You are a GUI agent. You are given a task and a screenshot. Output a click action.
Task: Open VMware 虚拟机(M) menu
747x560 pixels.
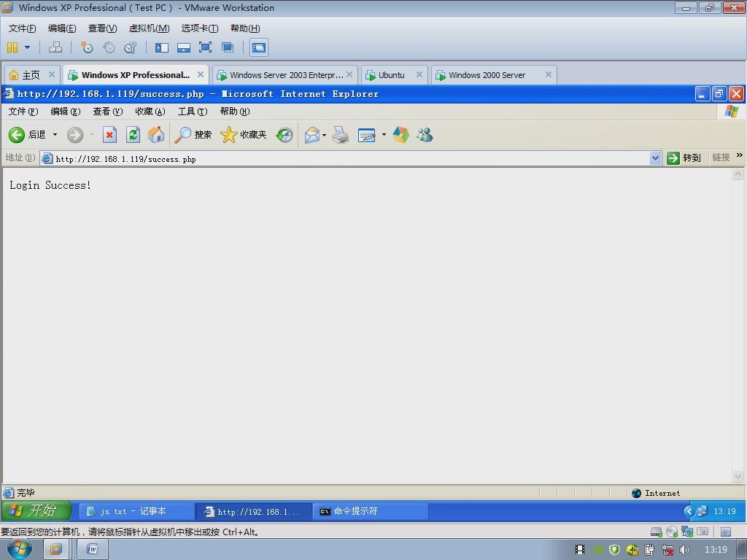(x=149, y=28)
